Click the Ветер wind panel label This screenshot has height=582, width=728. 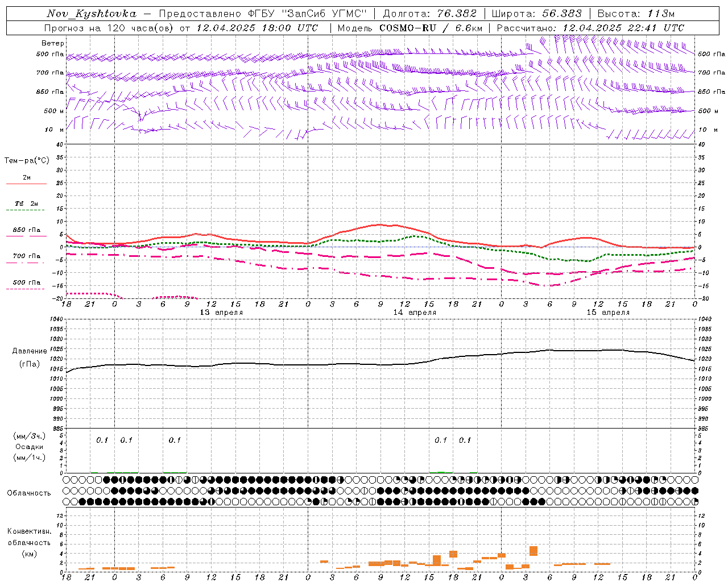53,43
